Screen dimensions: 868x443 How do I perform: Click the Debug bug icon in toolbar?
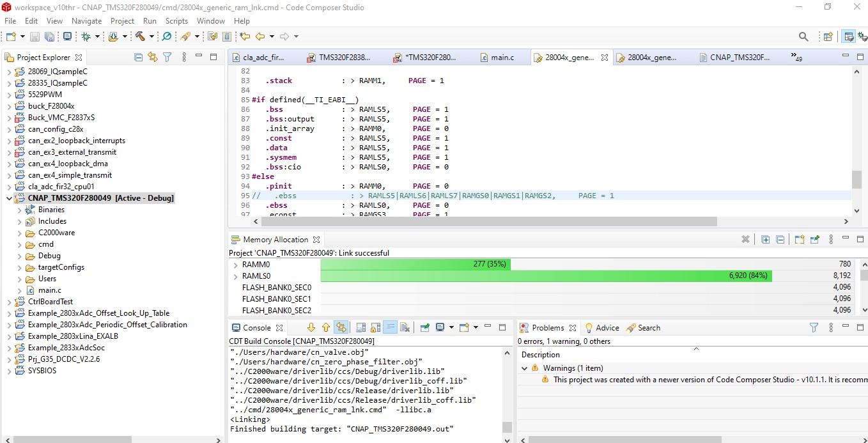(x=86, y=37)
